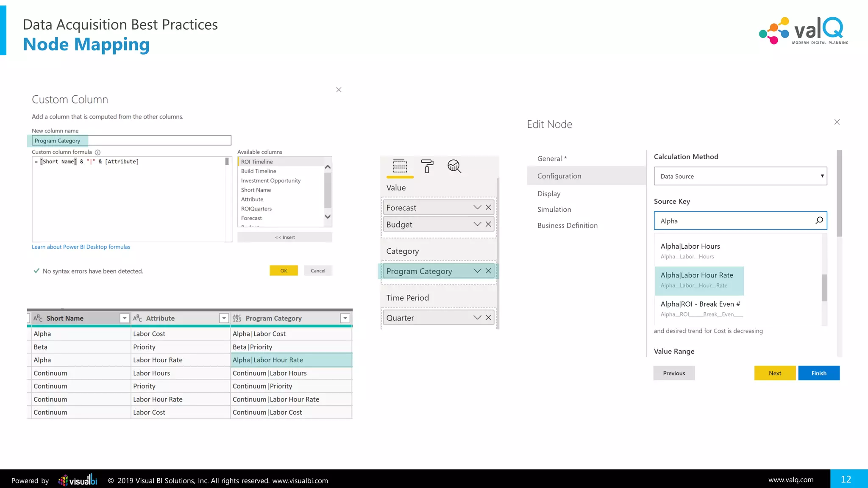Open the Format paint roller icon
Image resolution: width=868 pixels, height=488 pixels.
(427, 166)
